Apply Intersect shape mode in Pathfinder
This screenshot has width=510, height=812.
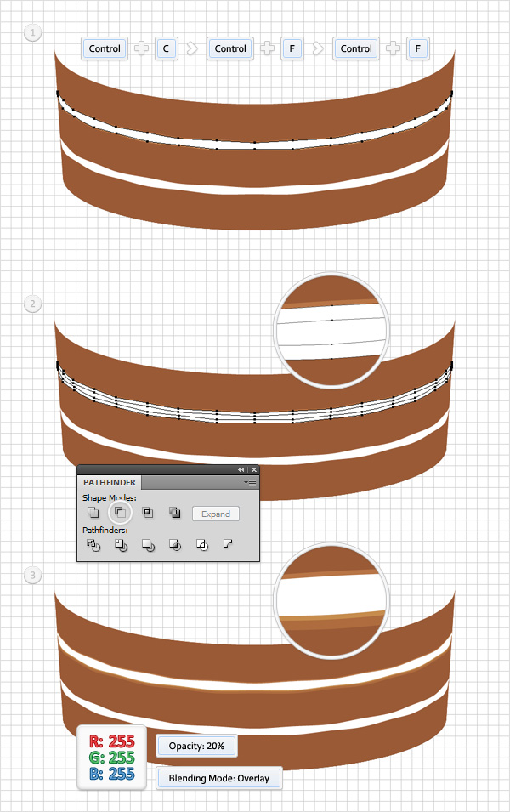click(x=148, y=513)
